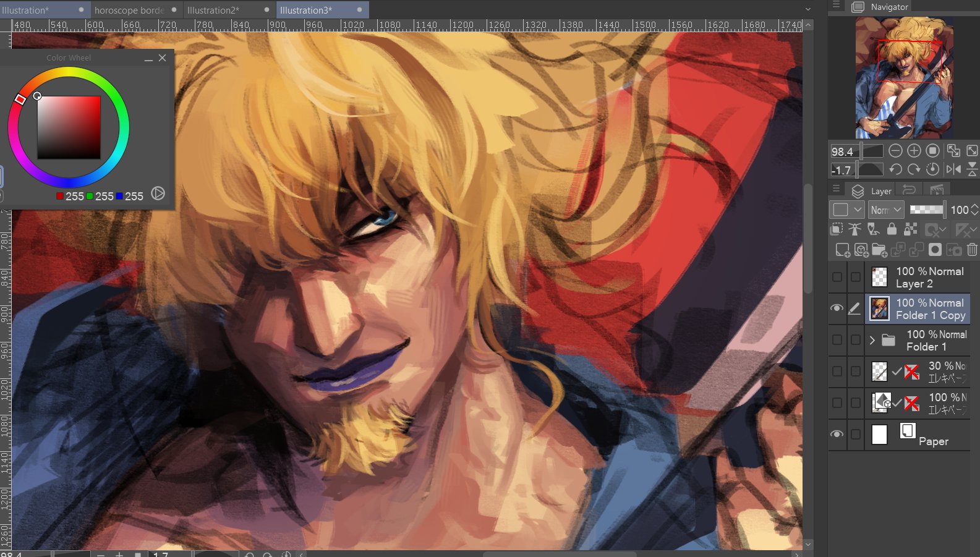Open the blending mode dropdown
The height and width of the screenshot is (557, 980).
pos(885,210)
